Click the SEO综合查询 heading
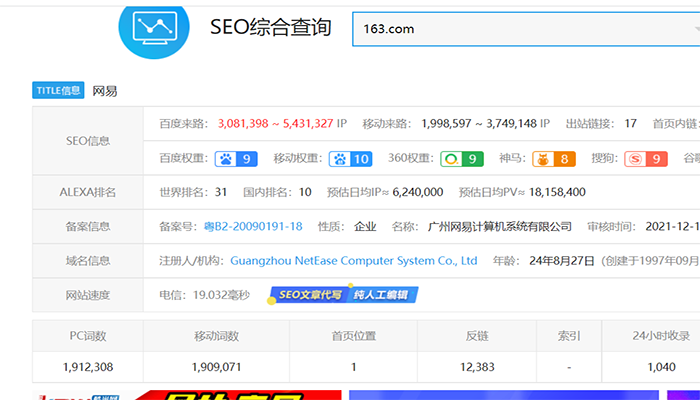 271,27
